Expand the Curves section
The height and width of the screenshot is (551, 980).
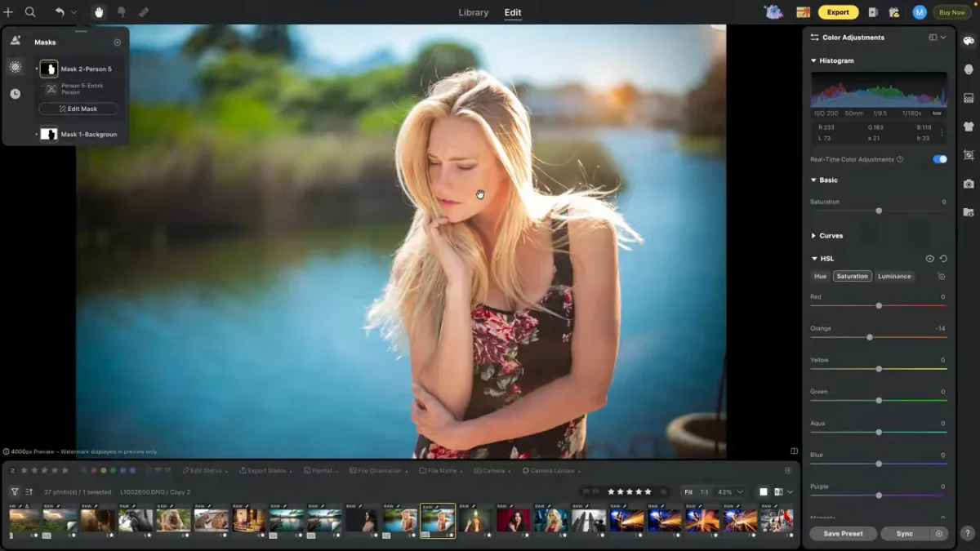(x=813, y=236)
